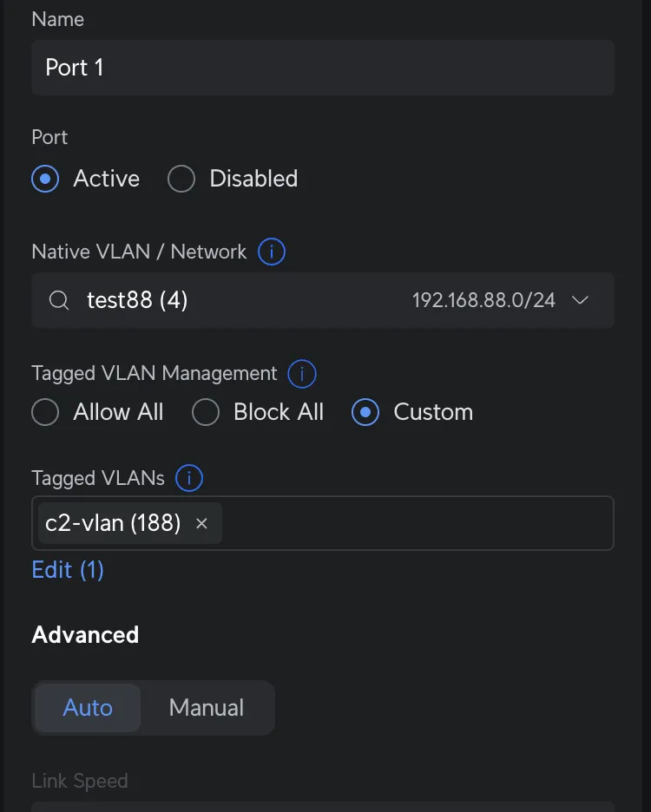The image size is (651, 812).
Task: Open the Native VLAN / Network info tooltip
Action: tap(270, 252)
